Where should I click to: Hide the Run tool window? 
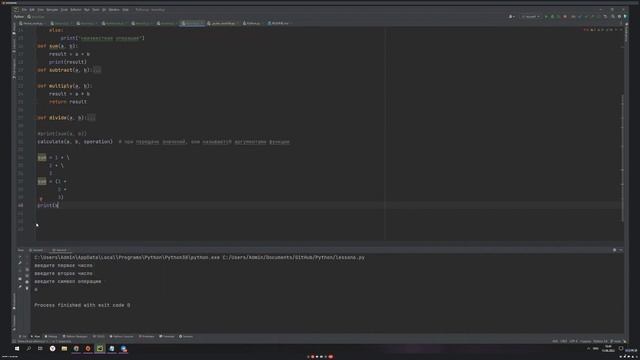click(621, 250)
